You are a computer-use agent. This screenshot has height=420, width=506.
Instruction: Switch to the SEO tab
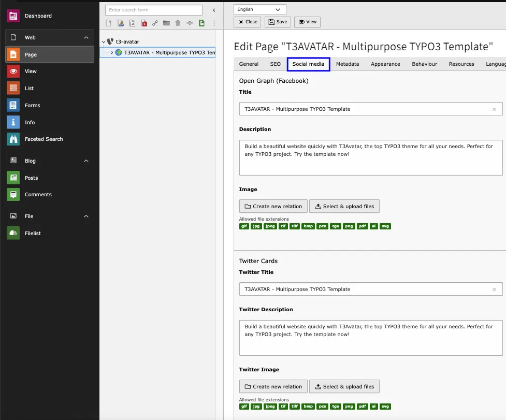(275, 64)
